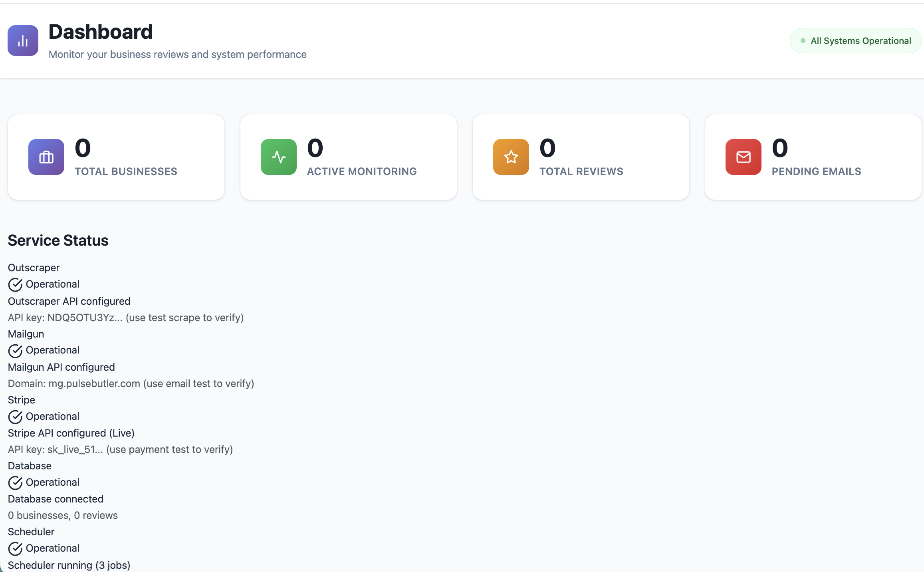Click the Stripe Operational checkmark icon
The image size is (924, 572).
coord(15,417)
